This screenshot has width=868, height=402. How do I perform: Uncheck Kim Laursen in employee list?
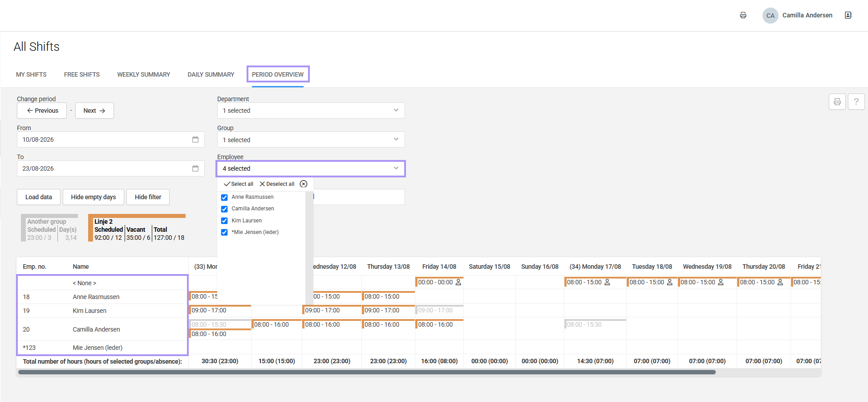point(224,221)
